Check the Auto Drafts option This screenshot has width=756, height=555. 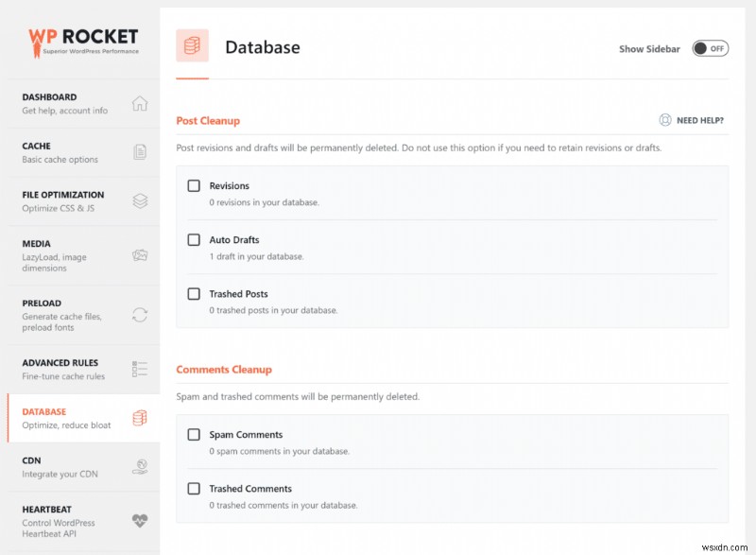coord(194,240)
